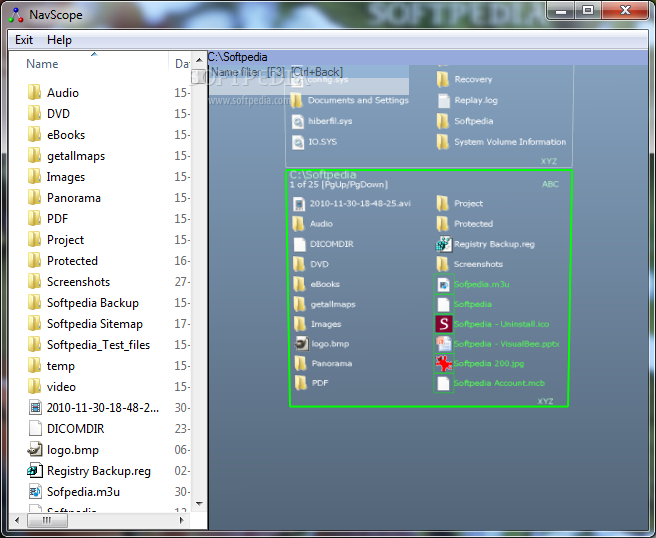Open eBooks folder in green panel

[316, 284]
